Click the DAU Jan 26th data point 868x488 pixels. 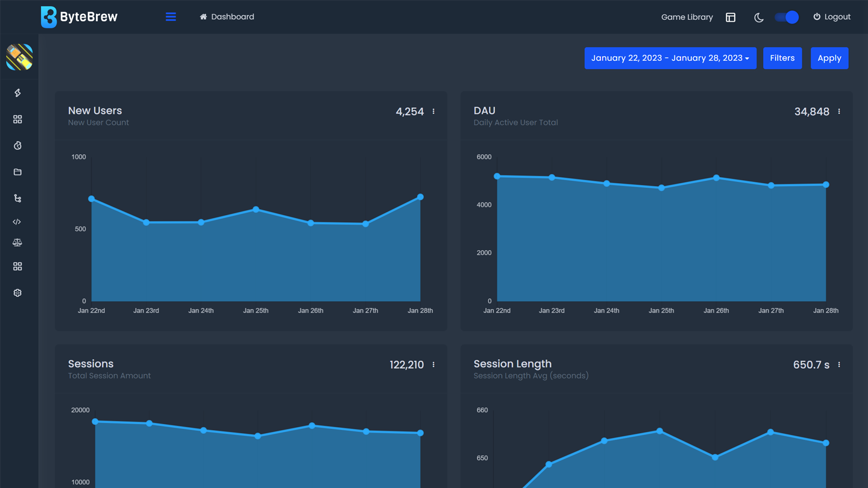pos(716,178)
